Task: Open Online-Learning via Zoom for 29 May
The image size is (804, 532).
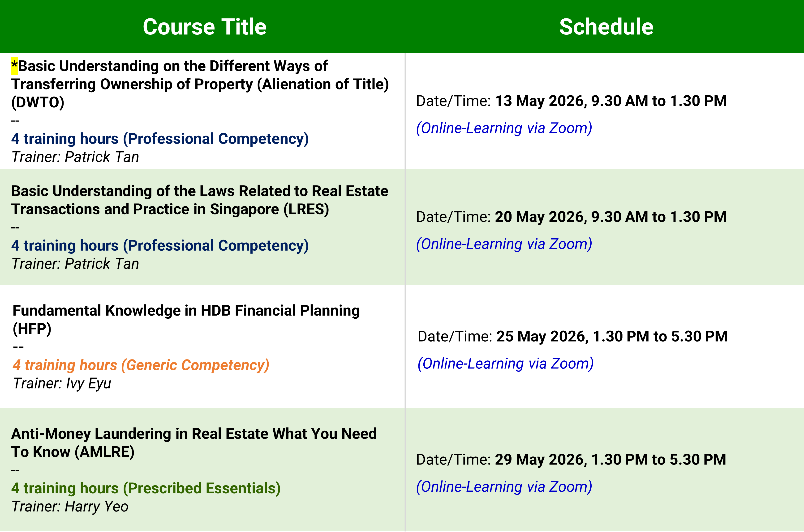Action: [504, 487]
